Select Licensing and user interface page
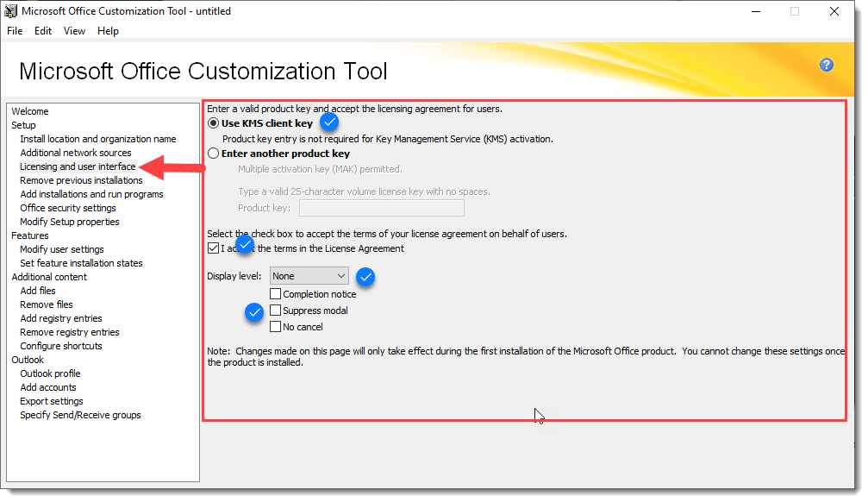Viewport: 868px width, 502px height. click(x=78, y=166)
